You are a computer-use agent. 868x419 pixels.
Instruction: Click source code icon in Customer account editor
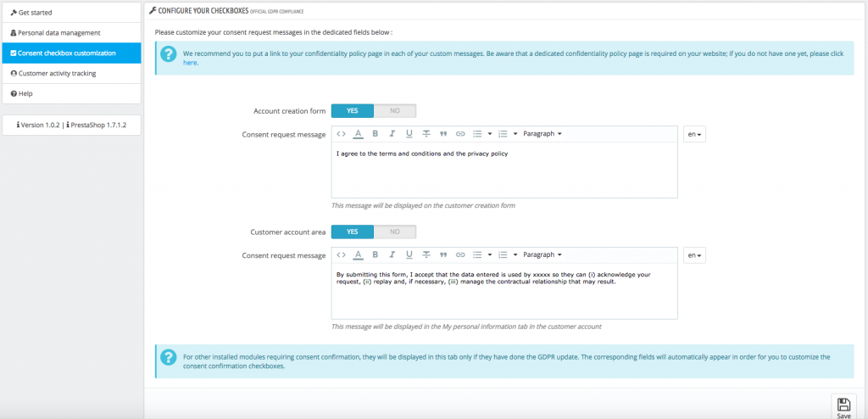point(341,255)
